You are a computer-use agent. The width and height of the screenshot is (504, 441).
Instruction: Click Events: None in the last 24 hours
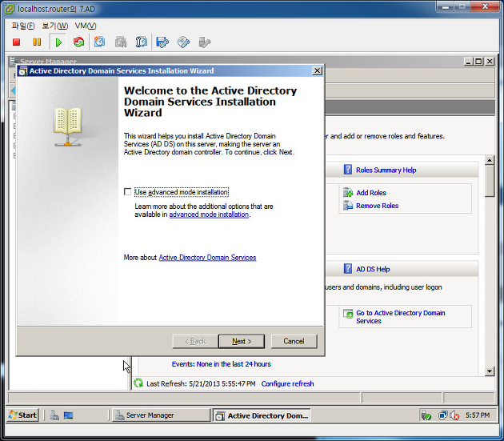221,364
